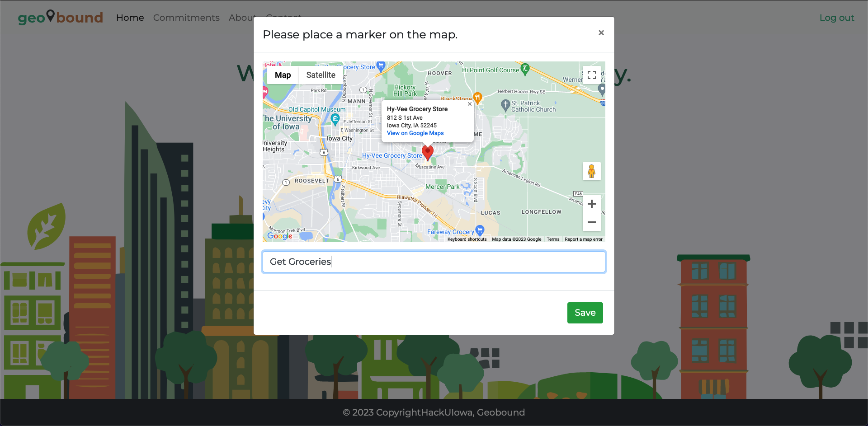
Task: Click the Street View pegman icon
Action: (592, 171)
